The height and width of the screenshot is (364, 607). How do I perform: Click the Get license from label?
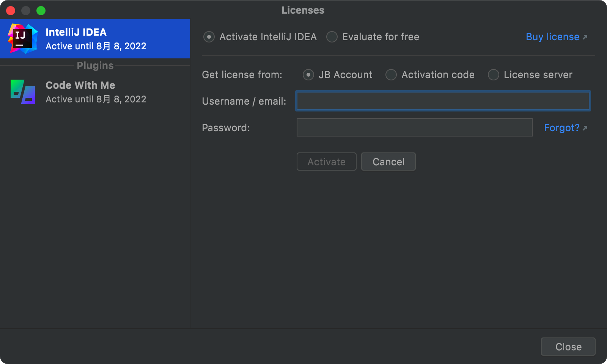pos(242,75)
